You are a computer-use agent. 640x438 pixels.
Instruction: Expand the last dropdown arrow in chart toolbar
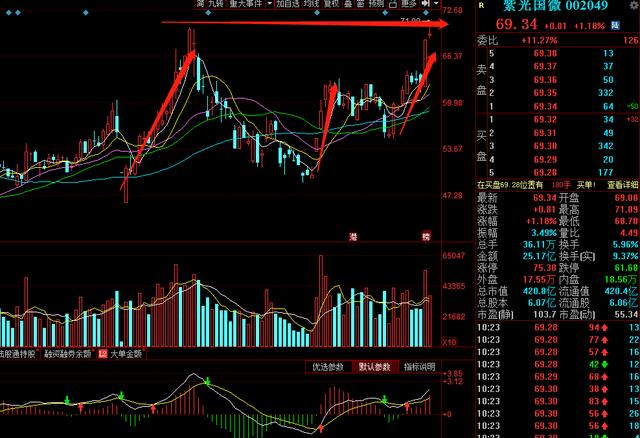436,4
